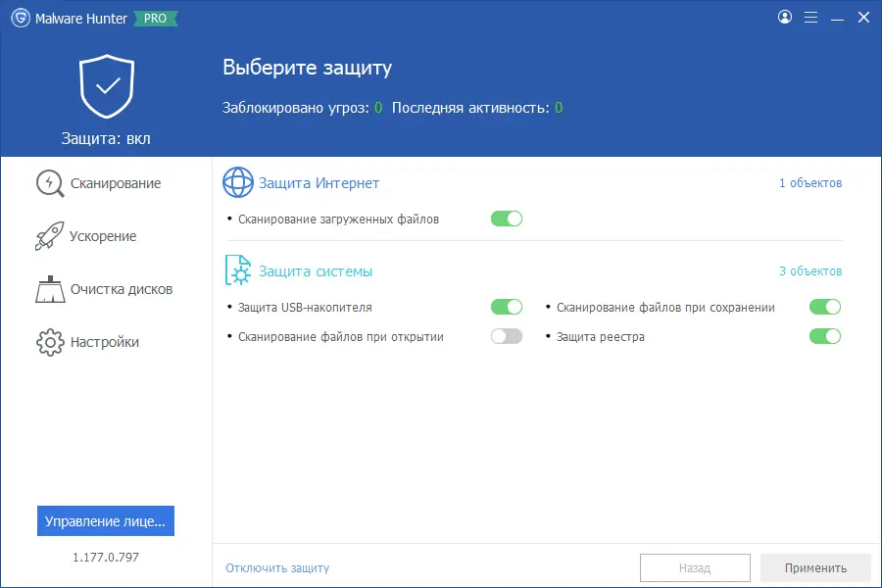Open Очистка дисков section
The height and width of the screenshot is (588, 882).
tap(121, 289)
